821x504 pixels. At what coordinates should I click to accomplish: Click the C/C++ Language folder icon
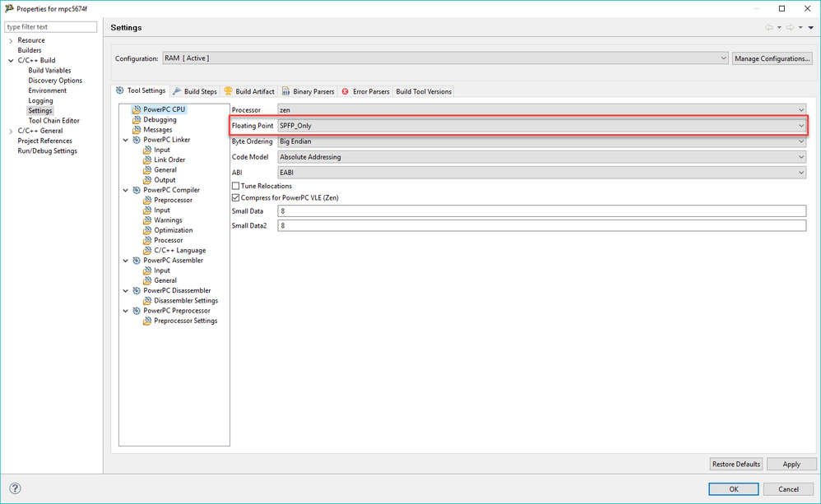point(147,251)
